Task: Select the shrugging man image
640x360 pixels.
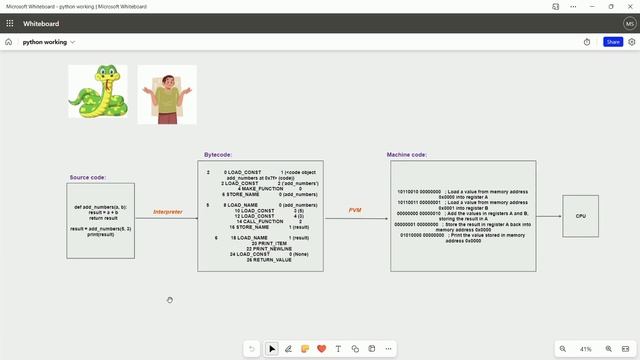Action: [x=167, y=95]
